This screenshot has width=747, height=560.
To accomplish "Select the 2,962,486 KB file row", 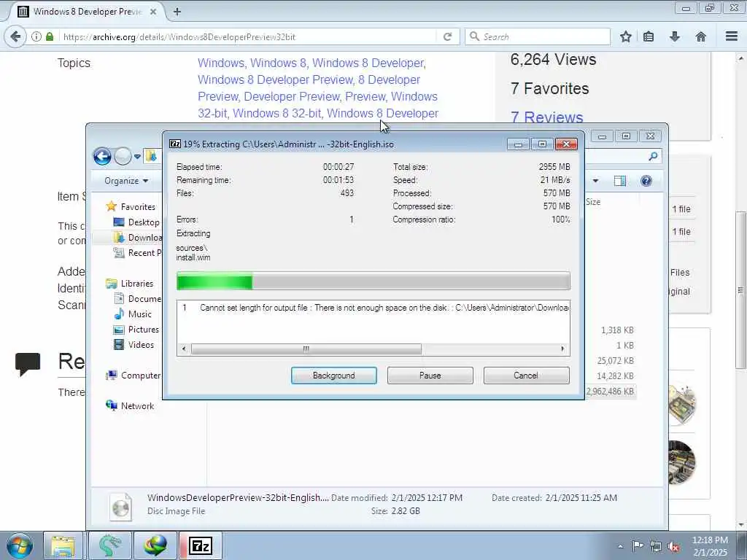I will 611,391.
